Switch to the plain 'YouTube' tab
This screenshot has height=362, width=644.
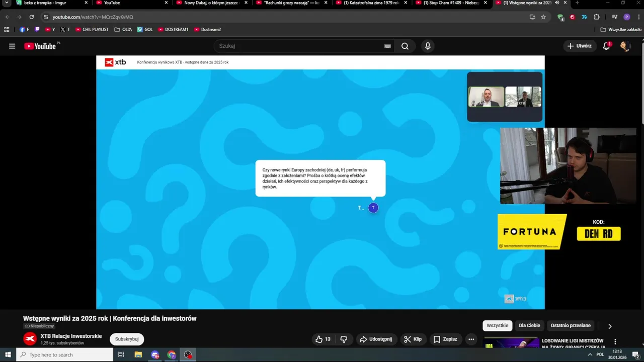[x=131, y=3]
